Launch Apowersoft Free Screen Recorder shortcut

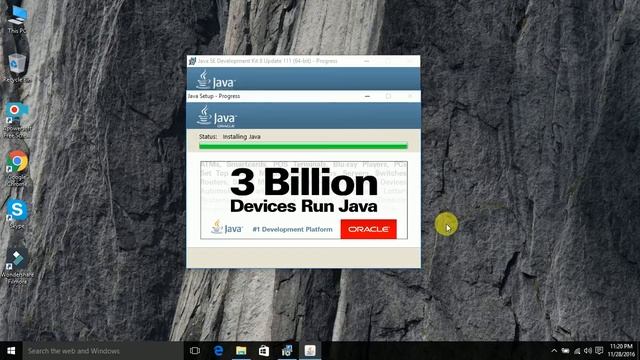click(x=17, y=120)
